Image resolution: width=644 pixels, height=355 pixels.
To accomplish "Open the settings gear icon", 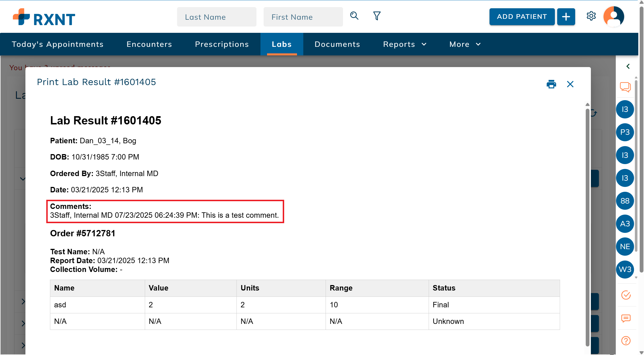I will [591, 16].
